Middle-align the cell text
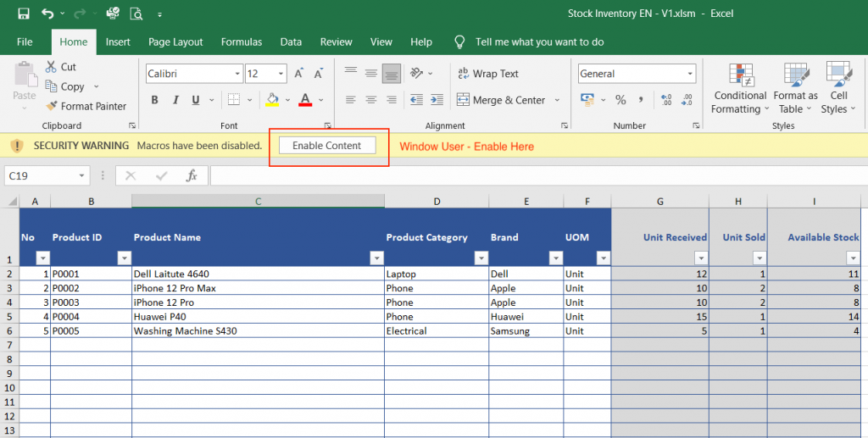This screenshot has width=868, height=438. [371, 74]
